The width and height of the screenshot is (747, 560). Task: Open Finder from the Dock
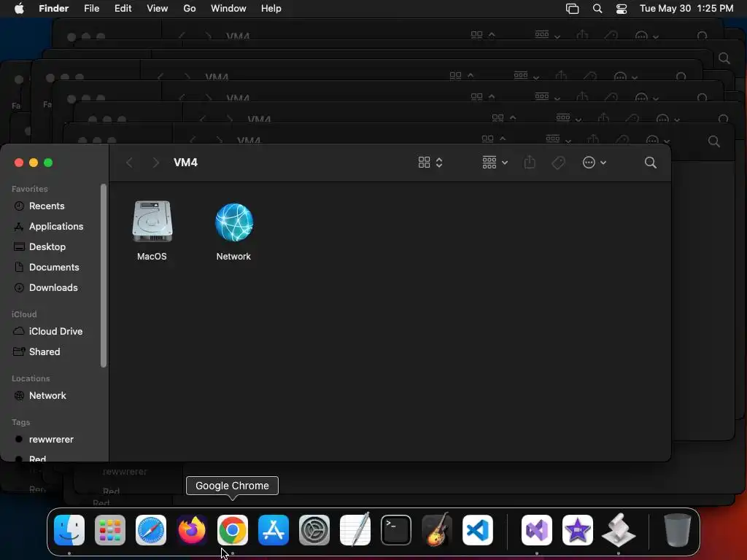(x=69, y=530)
